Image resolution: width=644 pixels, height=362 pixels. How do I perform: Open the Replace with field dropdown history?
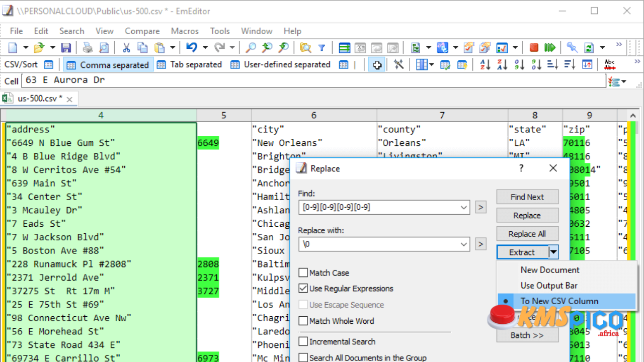coord(463,244)
